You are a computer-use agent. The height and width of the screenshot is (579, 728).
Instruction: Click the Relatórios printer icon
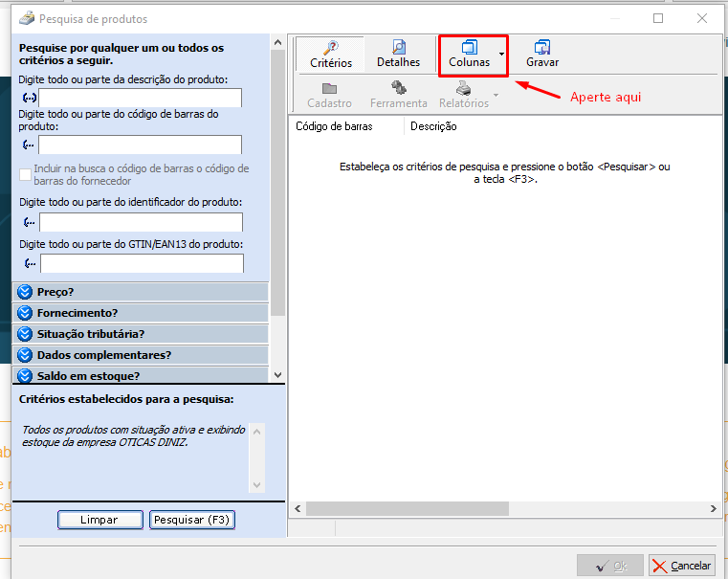pyautogui.click(x=463, y=88)
